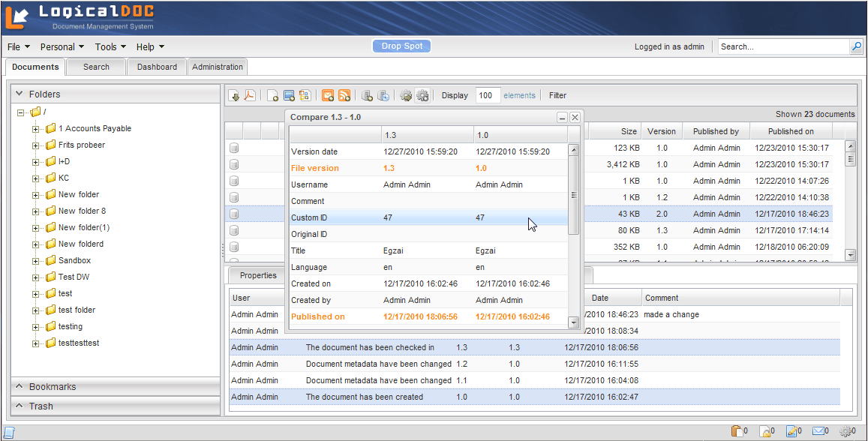Expand the KC folder node
This screenshot has width=868, height=441.
click(x=35, y=178)
